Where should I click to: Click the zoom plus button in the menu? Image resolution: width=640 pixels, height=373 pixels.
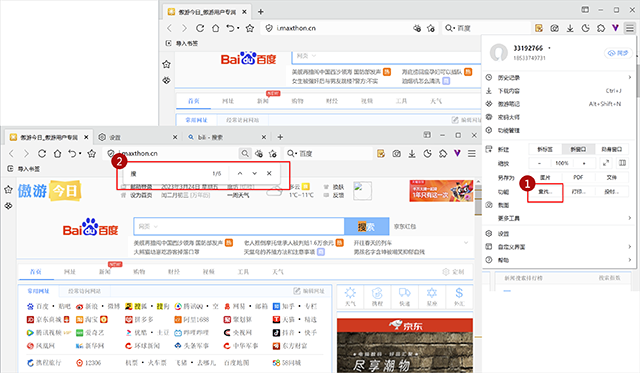584,163
